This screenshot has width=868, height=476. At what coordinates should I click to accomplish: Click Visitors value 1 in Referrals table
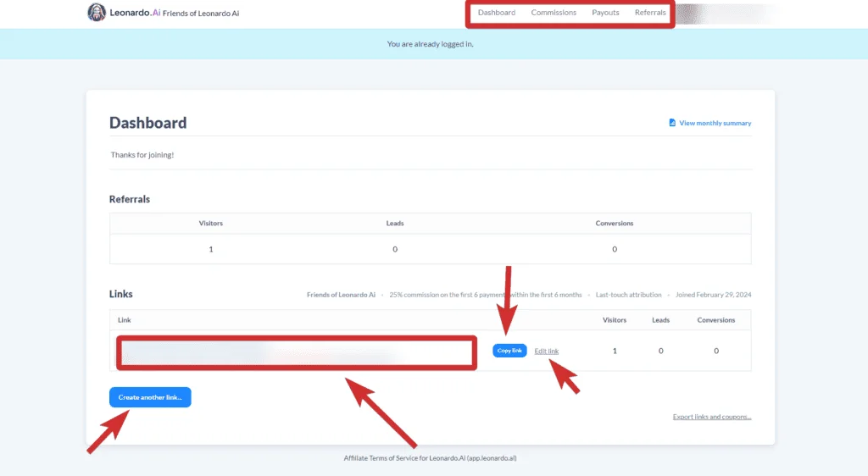211,249
